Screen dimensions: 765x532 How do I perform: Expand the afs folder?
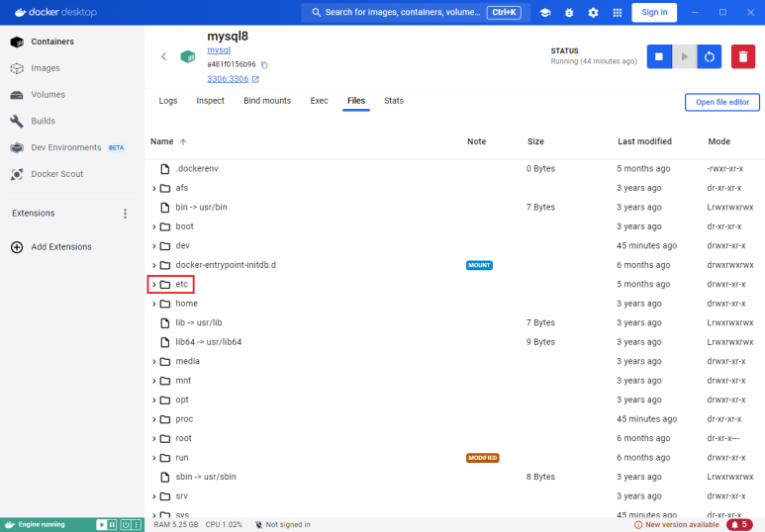coord(154,188)
